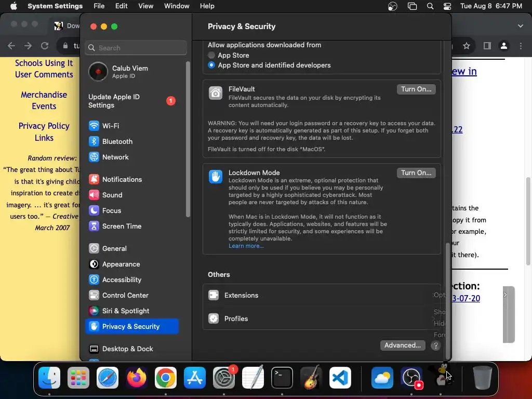Click the sidebar scrollbar

(188, 139)
